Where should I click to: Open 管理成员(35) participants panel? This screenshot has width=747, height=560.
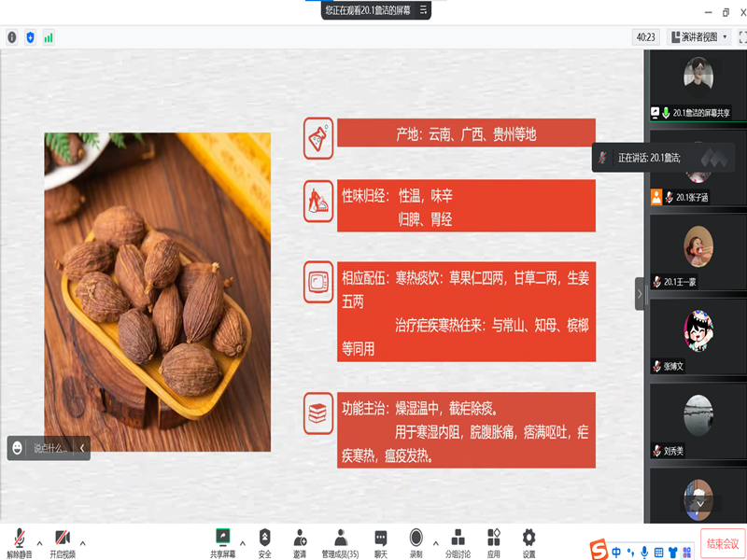[x=340, y=541]
